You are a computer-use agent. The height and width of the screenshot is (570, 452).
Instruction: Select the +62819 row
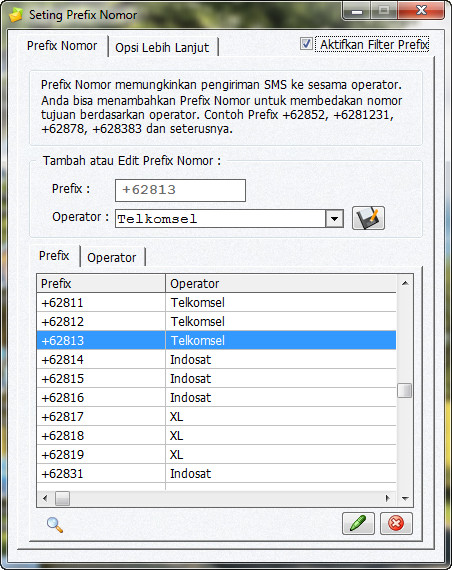pos(216,454)
